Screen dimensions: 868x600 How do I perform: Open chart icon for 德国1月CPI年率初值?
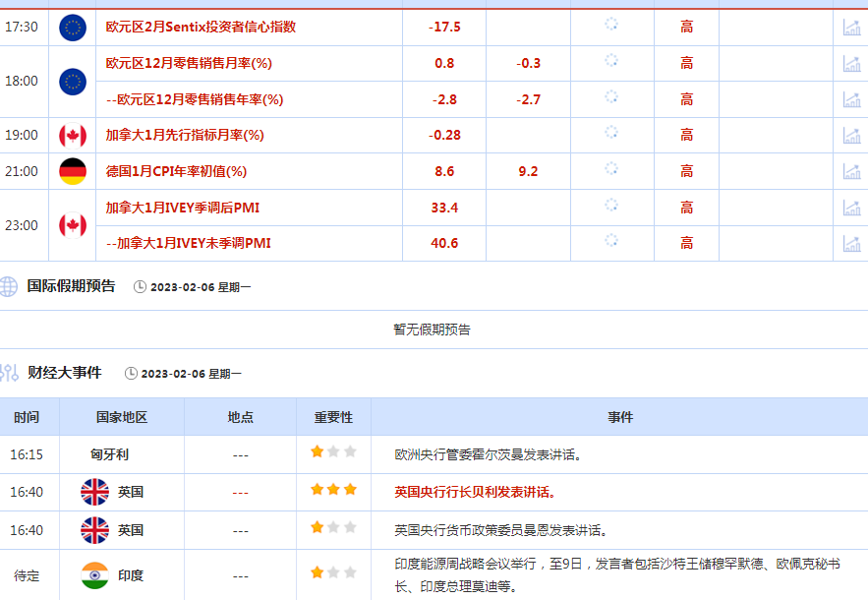(x=850, y=171)
